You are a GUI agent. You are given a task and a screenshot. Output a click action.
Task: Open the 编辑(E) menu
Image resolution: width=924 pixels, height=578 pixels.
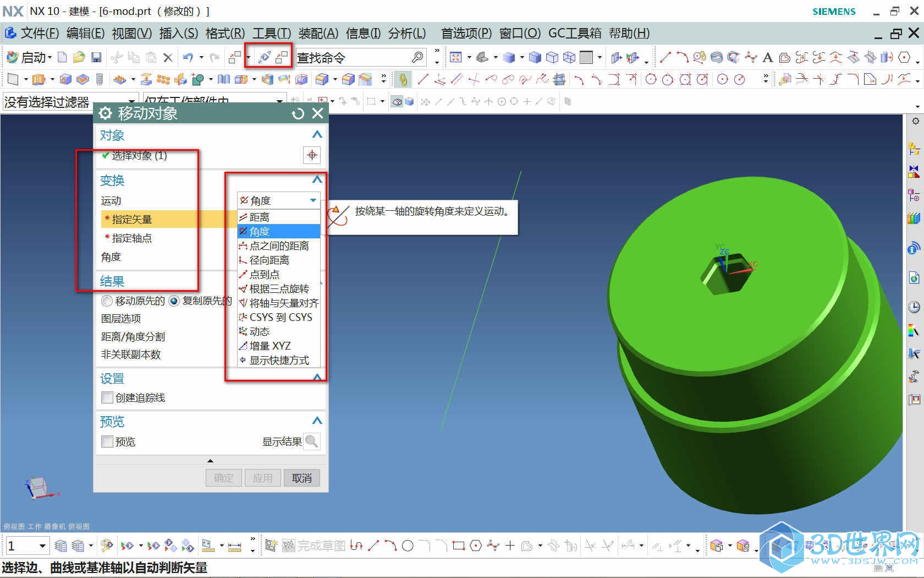(85, 34)
